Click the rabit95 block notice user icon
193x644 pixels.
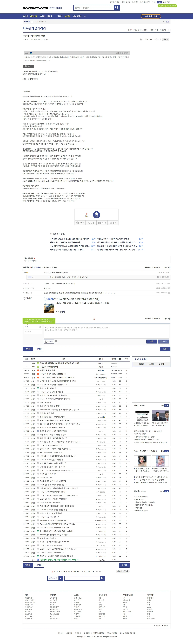[x=31, y=53]
